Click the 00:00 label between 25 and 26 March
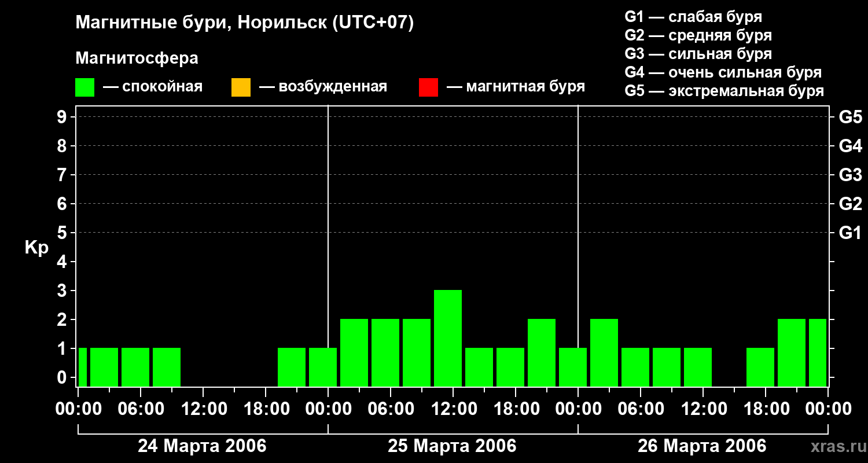The width and height of the screenshot is (868, 463). click(578, 409)
